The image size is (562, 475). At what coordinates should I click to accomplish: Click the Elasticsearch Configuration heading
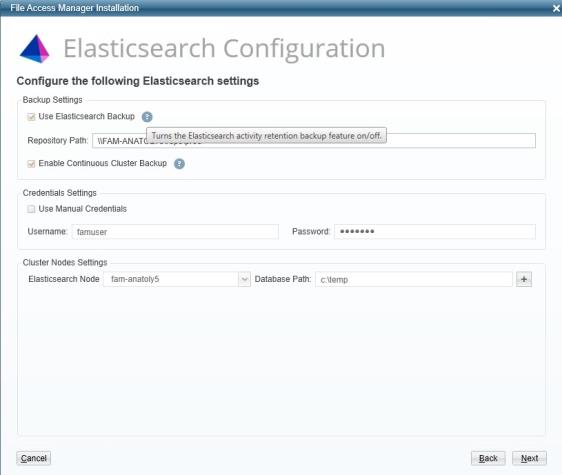[x=224, y=48]
